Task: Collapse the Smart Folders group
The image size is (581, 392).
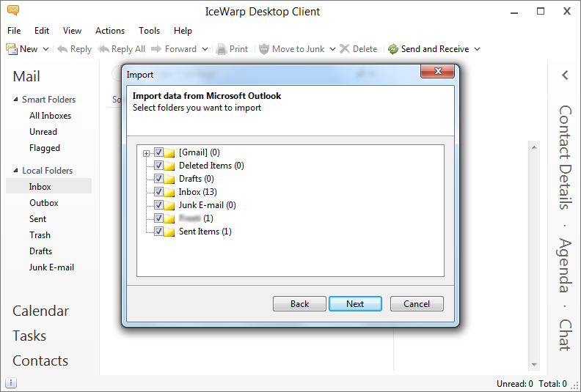Action: [15, 99]
